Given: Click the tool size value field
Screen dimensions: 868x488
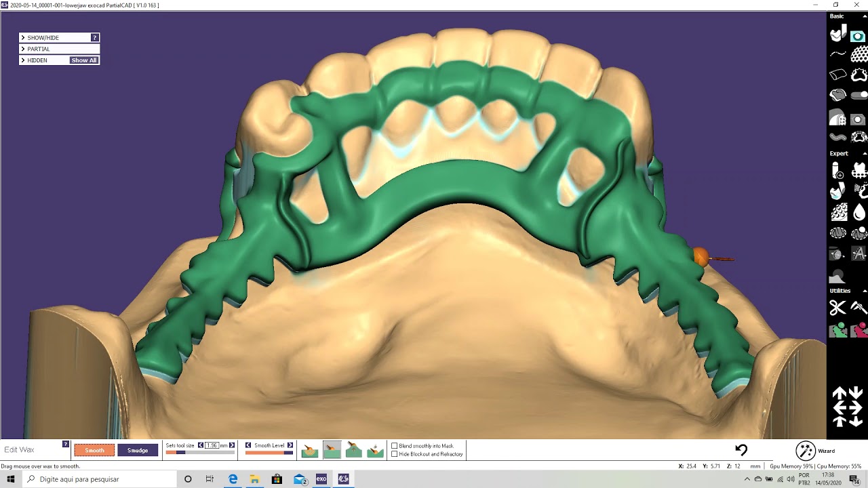Looking at the screenshot, I should pyautogui.click(x=212, y=445).
